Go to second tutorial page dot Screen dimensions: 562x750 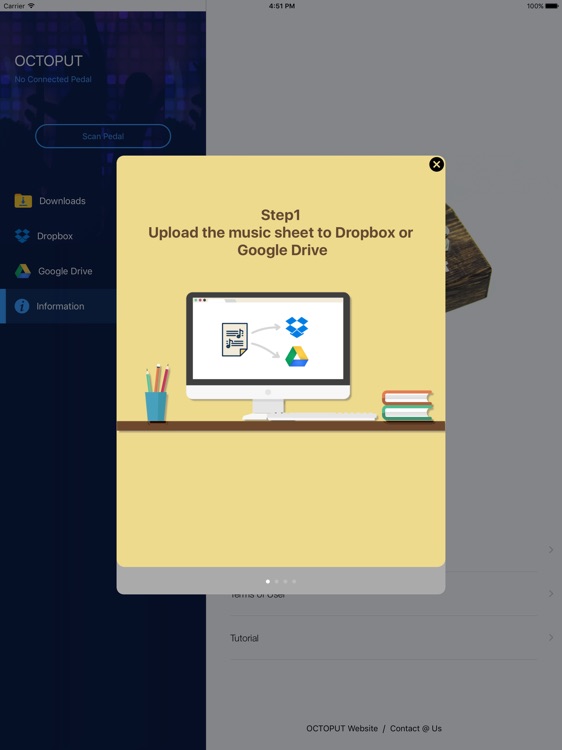276,582
